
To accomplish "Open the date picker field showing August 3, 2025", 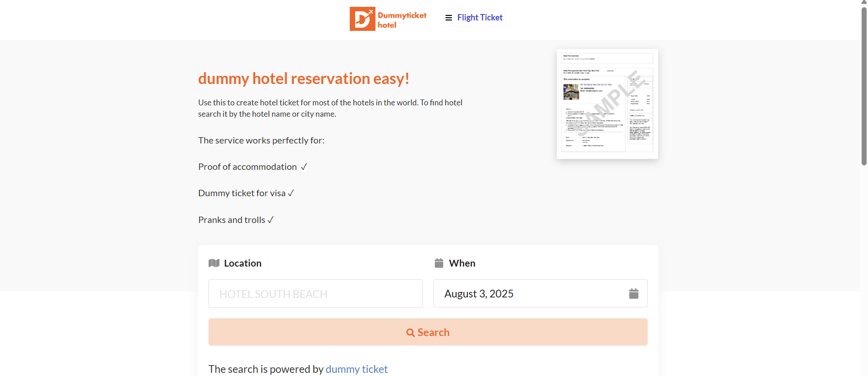I will point(541,294).
